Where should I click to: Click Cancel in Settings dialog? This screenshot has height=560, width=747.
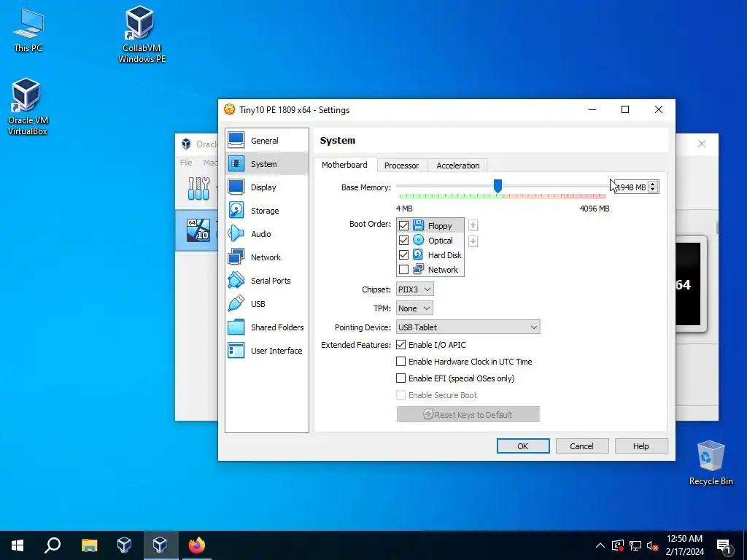coord(581,446)
